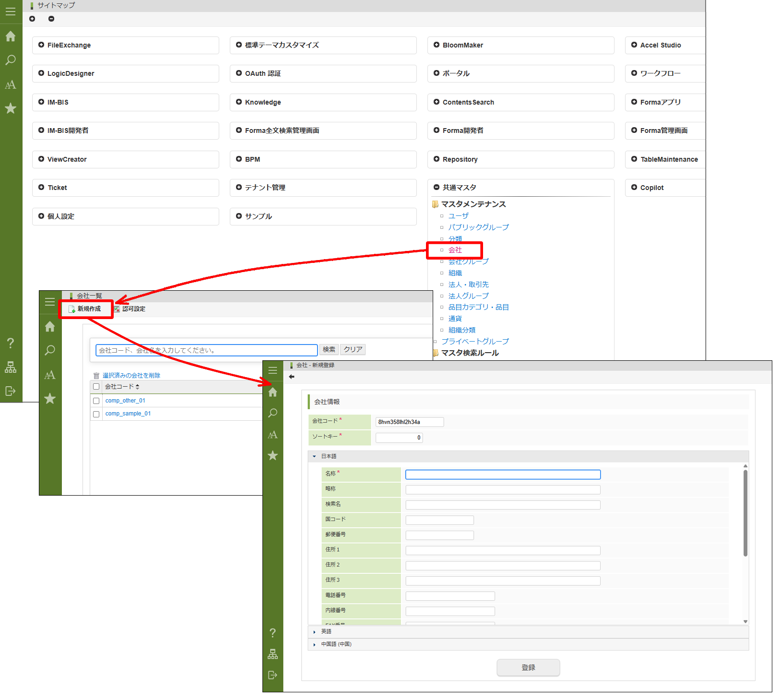Open the hamburger menu in registration window
Viewport: 780px width, 700px height.
pyautogui.click(x=272, y=370)
